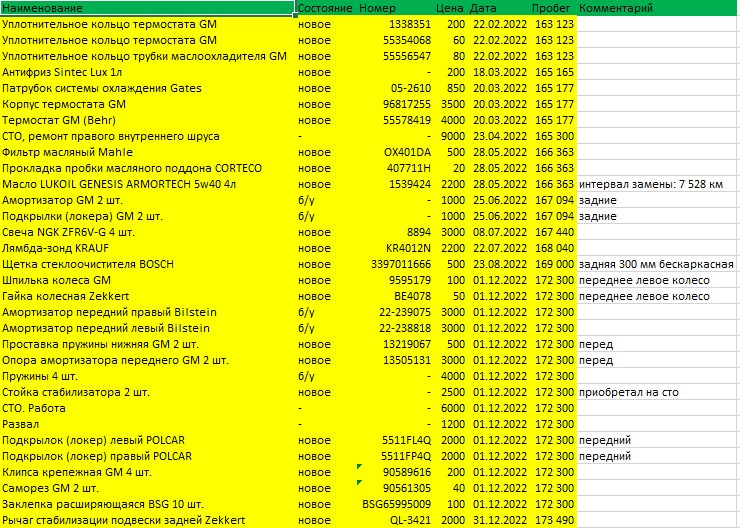Screen dimensions: 740x528
Task: Select cell 'Амортизатор передний левый Bilstein'
Action: (148, 328)
